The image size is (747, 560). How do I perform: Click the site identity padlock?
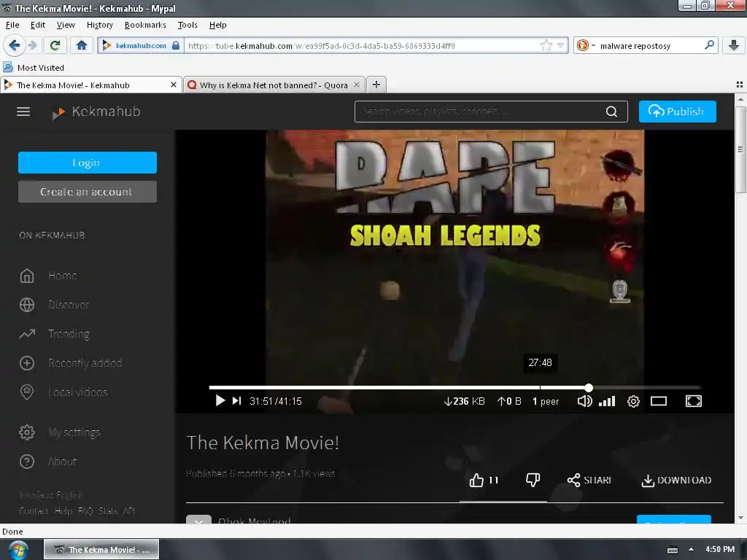175,45
